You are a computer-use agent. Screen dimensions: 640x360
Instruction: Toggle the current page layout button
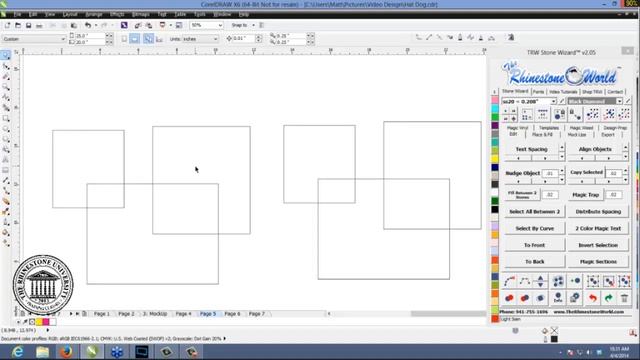pos(159,39)
